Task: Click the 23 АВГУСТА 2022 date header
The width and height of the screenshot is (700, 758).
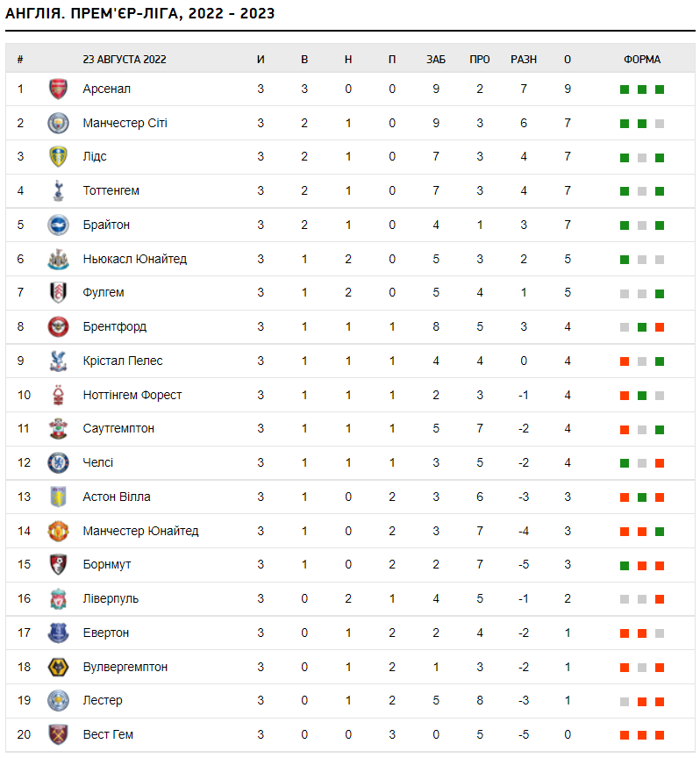Action: 125,60
